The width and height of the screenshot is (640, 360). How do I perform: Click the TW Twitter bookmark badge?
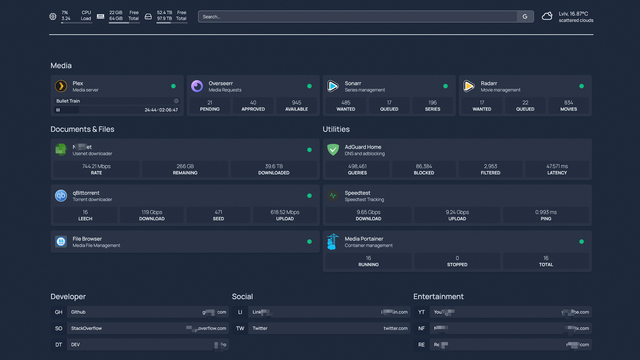(240, 328)
